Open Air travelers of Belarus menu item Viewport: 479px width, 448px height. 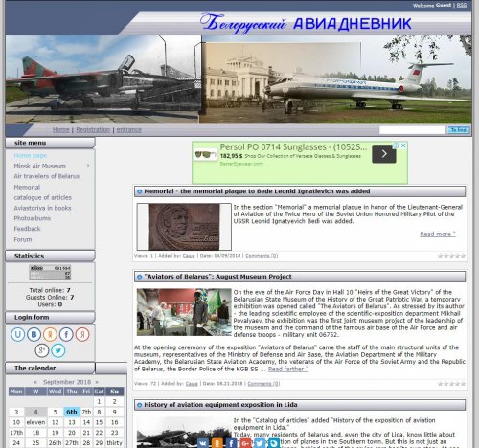tap(46, 176)
